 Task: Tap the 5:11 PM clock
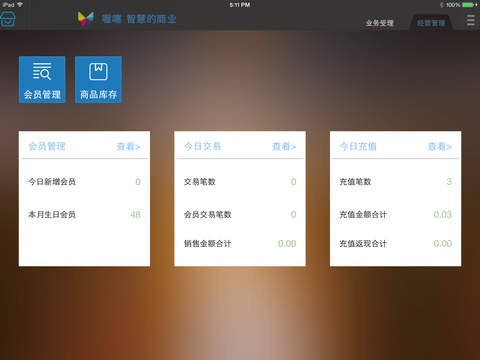click(x=240, y=5)
